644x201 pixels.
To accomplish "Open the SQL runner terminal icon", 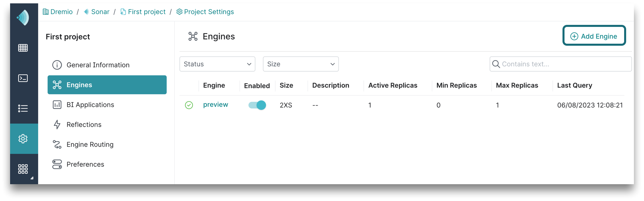I will coord(23,78).
